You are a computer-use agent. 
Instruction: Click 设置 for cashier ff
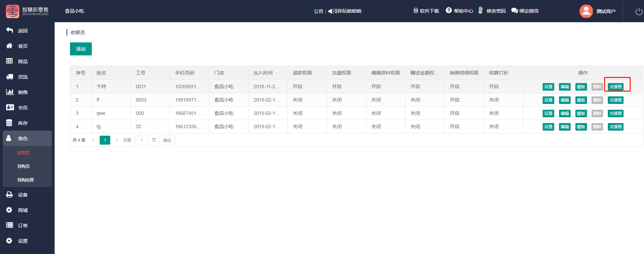coord(548,100)
